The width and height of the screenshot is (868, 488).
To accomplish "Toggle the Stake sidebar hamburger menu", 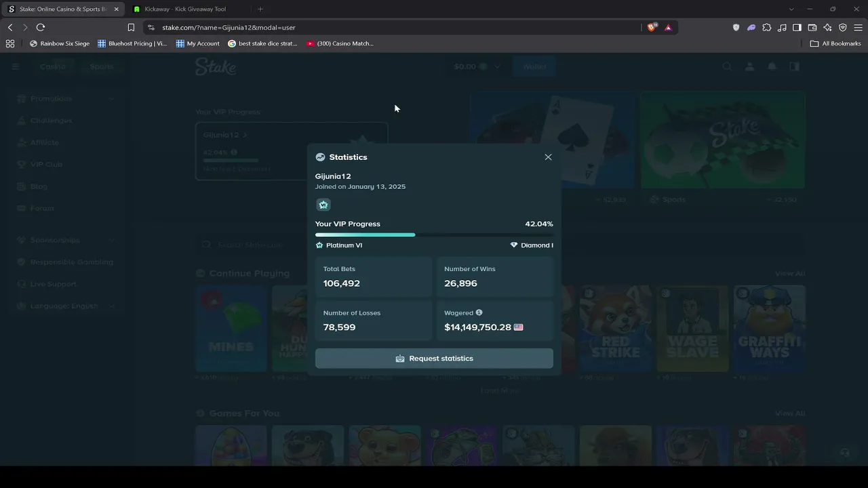I will (x=16, y=66).
